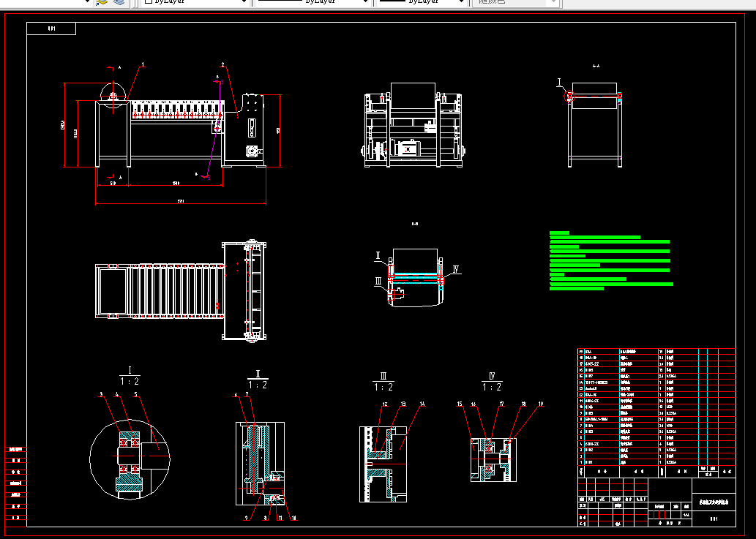Open the linetype ByLayer dropdown
Image resolution: width=756 pixels, height=539 pixels.
click(x=312, y=2)
